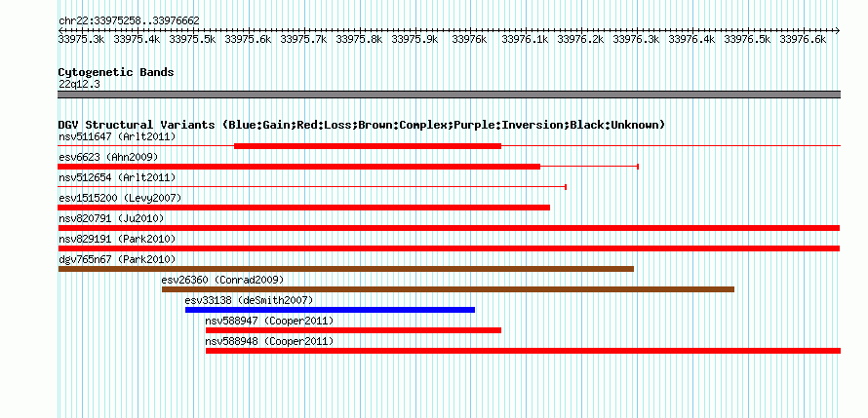The width and height of the screenshot is (868, 418).
Task: Click the 22q12.3 band label
Action: (79, 85)
